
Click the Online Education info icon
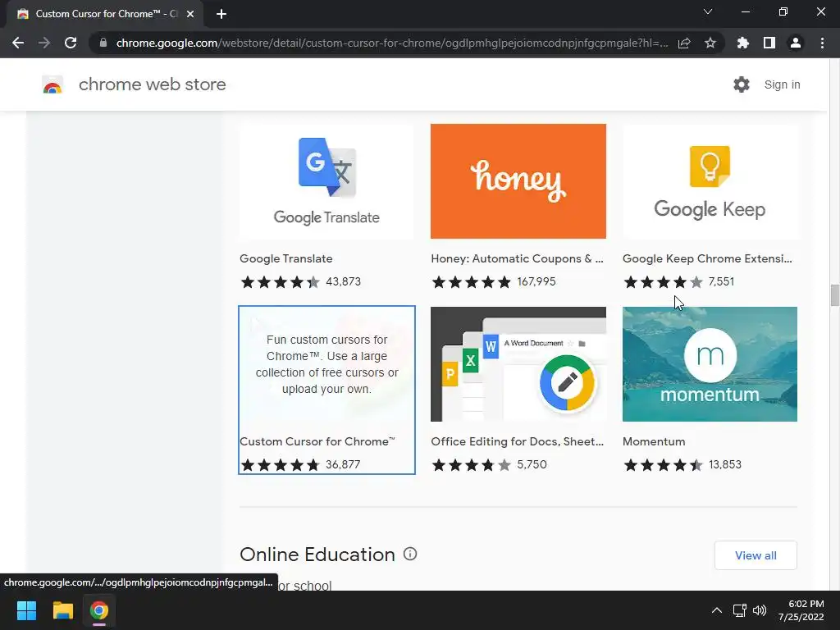tap(410, 554)
